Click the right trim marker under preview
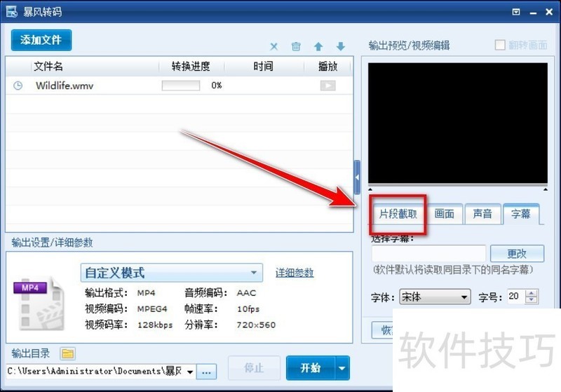Image resolution: width=561 pixels, height=392 pixels. pyautogui.click(x=546, y=189)
